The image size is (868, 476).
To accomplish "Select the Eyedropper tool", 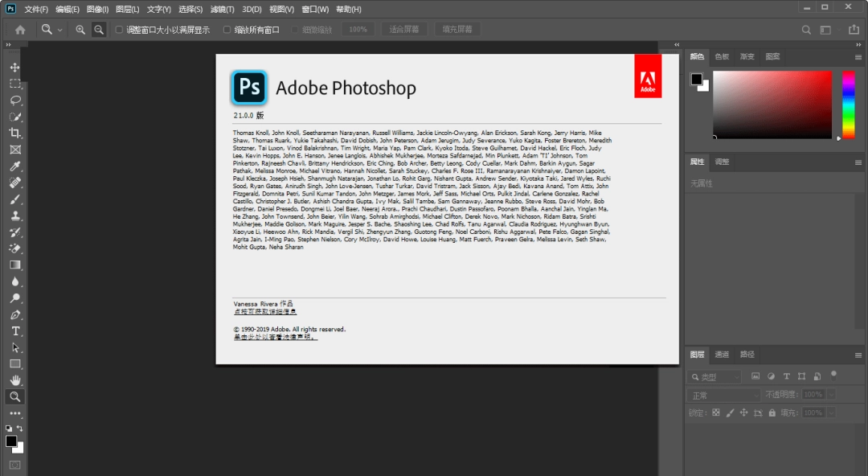I will [x=15, y=166].
